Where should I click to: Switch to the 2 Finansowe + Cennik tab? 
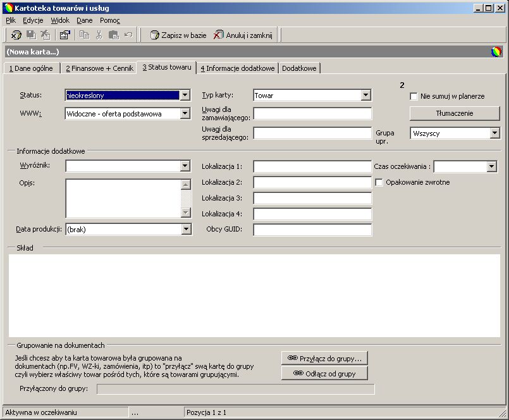(x=99, y=68)
